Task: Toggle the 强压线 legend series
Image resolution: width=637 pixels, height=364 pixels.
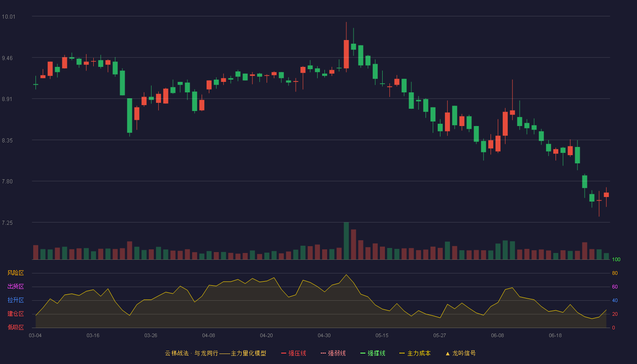Action: (293, 353)
